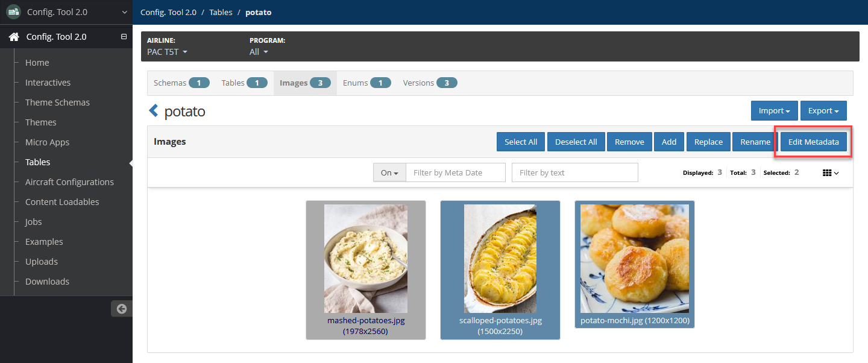This screenshot has height=363, width=868.
Task: Collapse the sidebar with the arrow icon
Action: (x=122, y=309)
